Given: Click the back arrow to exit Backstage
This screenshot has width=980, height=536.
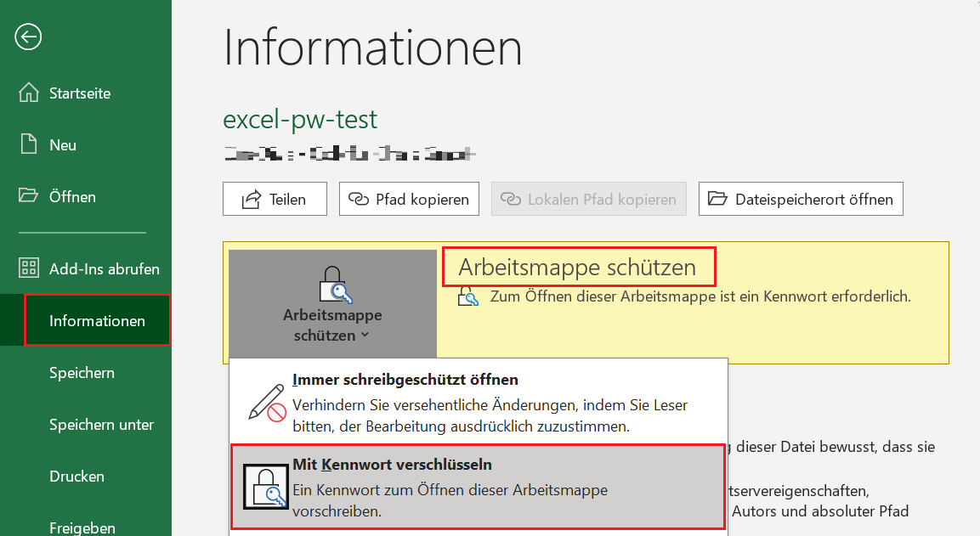Looking at the screenshot, I should [28, 37].
